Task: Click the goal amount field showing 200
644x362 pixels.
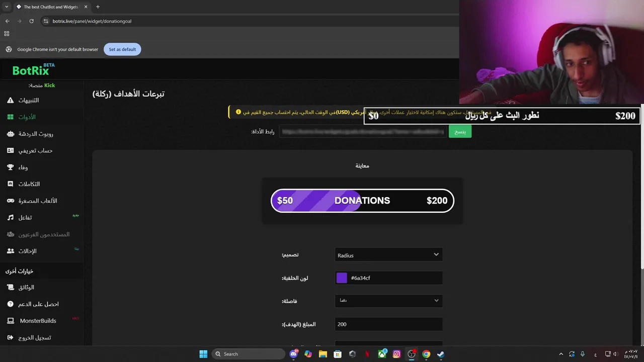Action: coord(389,324)
